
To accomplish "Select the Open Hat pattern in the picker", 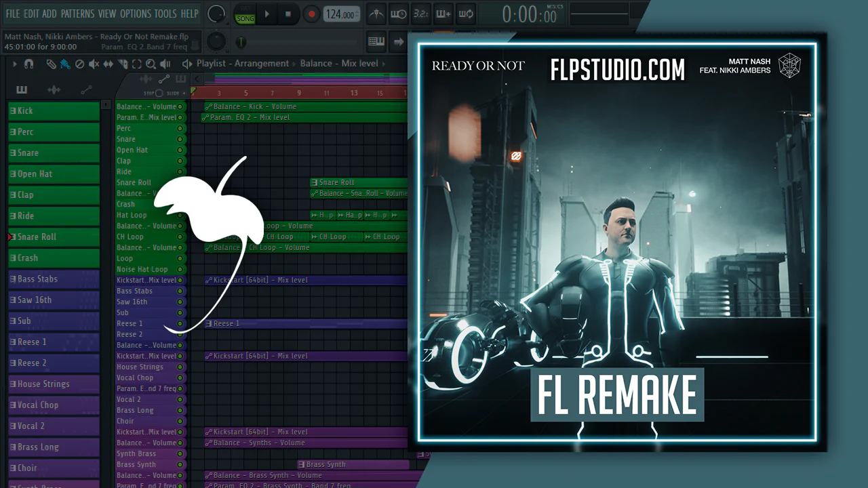I will 54,174.
